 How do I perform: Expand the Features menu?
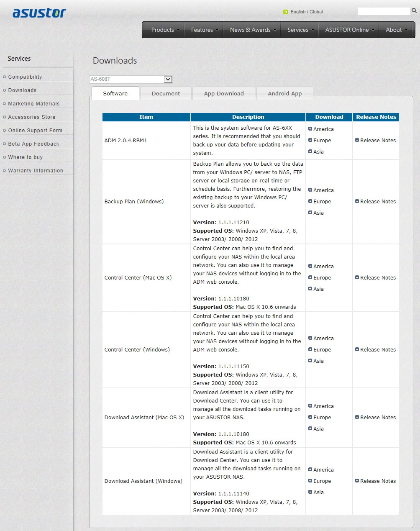pos(205,30)
